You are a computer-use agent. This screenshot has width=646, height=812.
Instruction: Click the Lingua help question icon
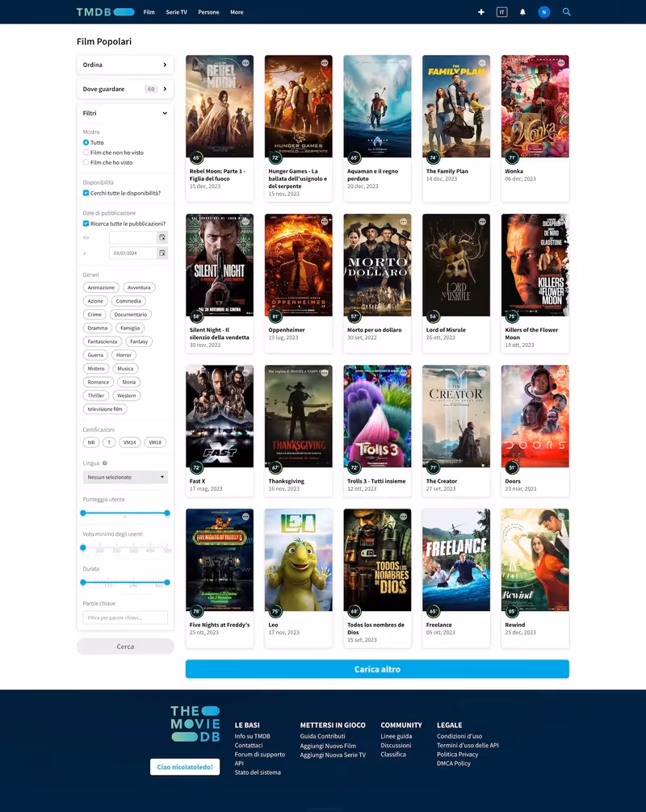click(x=105, y=463)
